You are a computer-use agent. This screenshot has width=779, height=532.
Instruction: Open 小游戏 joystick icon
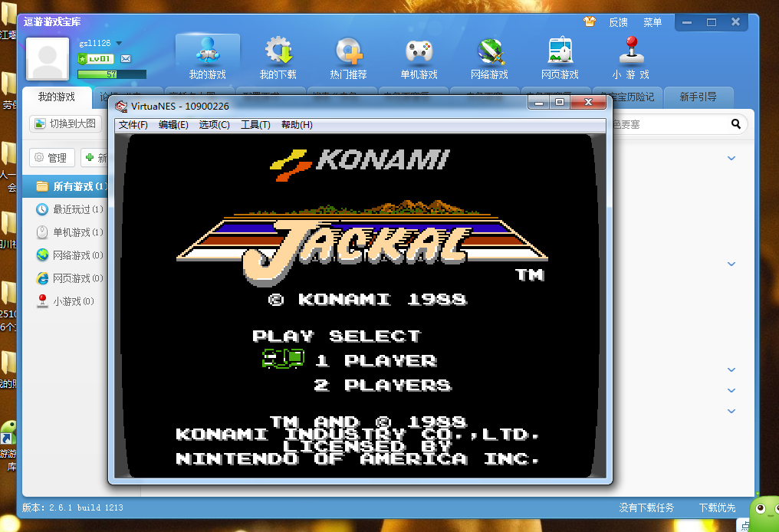[631, 58]
